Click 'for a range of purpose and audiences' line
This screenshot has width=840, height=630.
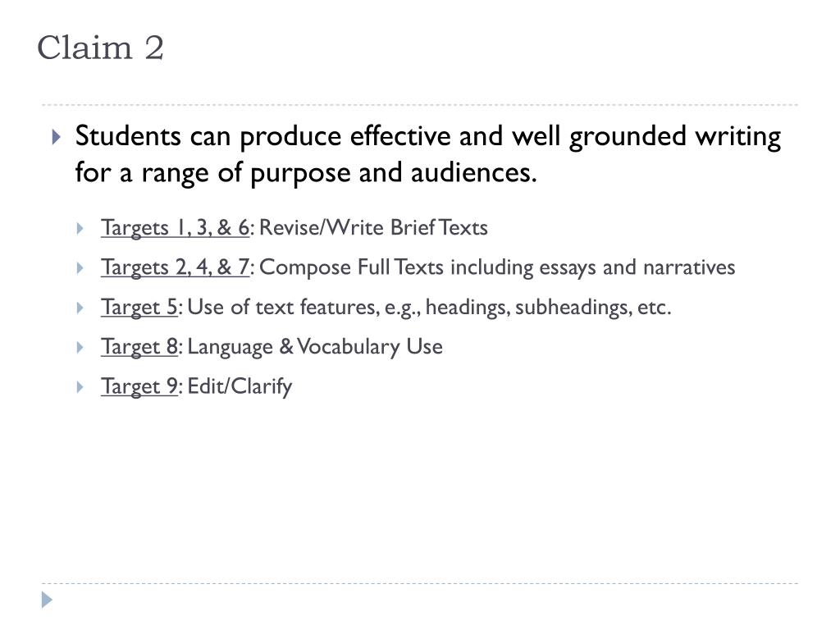click(306, 173)
